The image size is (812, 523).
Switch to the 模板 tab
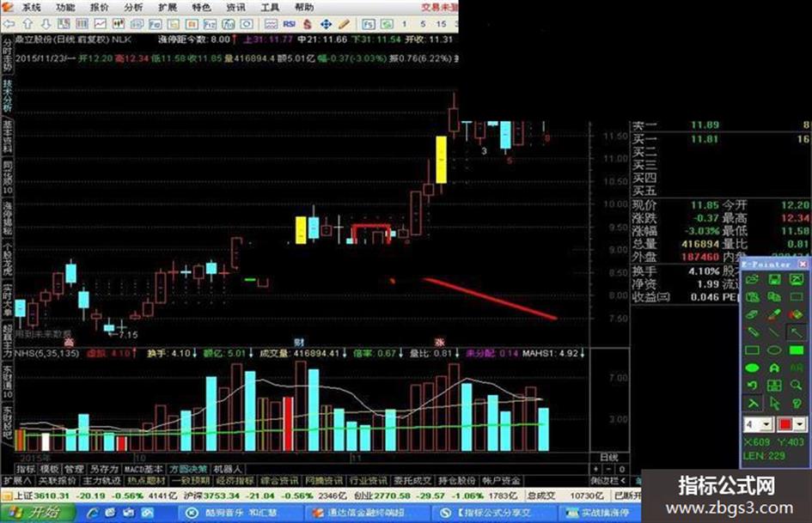(x=49, y=469)
